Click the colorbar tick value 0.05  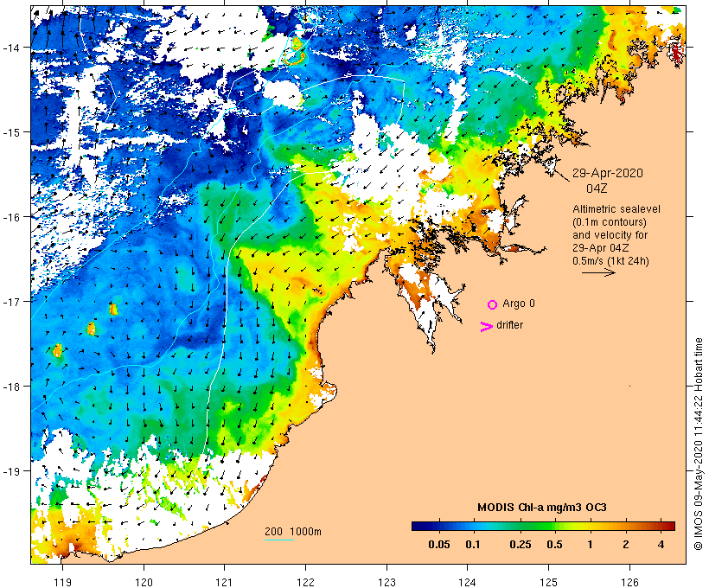439,544
